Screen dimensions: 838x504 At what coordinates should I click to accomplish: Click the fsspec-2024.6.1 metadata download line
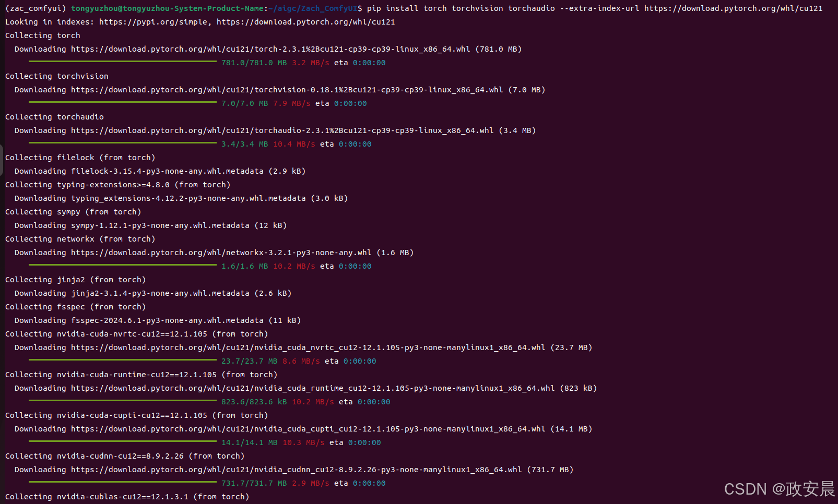[158, 320]
